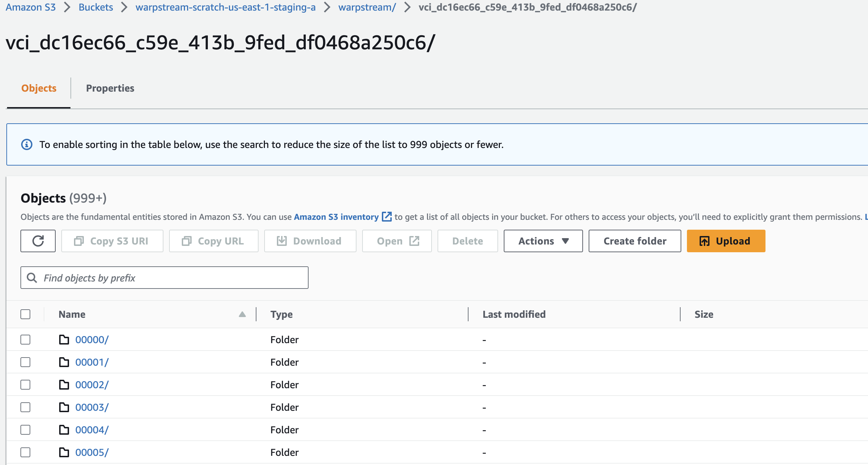Sort by Name using the column arrow
Image resolution: width=868 pixels, height=465 pixels.
(242, 314)
